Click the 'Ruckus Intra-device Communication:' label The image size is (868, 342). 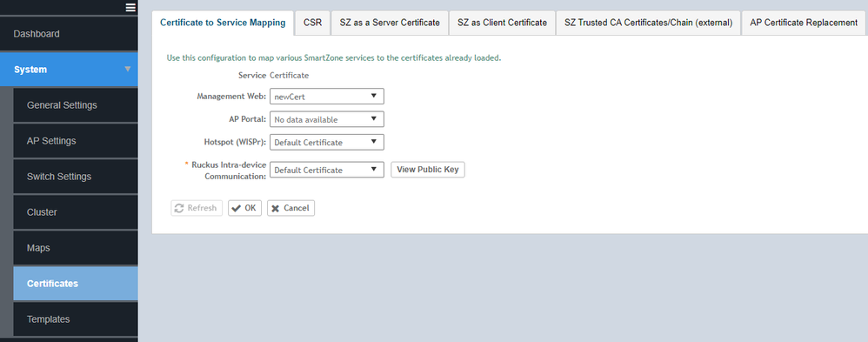click(x=229, y=171)
